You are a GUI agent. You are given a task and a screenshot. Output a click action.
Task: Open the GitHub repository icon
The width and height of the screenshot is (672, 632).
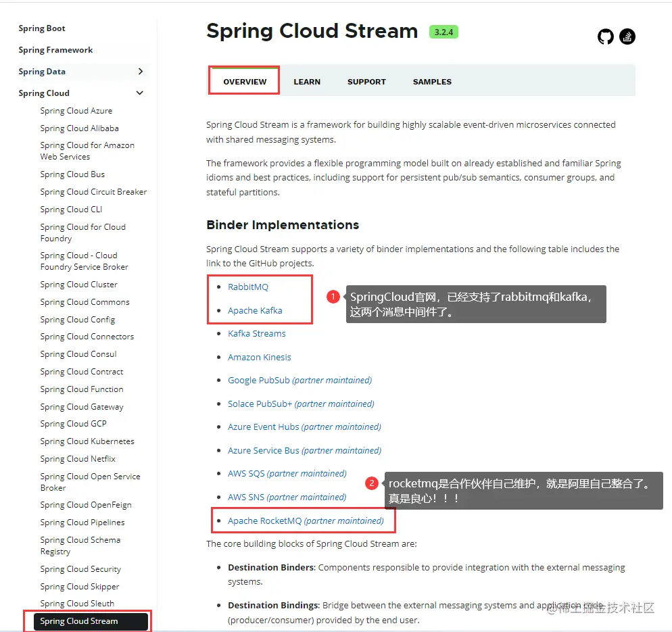coord(605,37)
